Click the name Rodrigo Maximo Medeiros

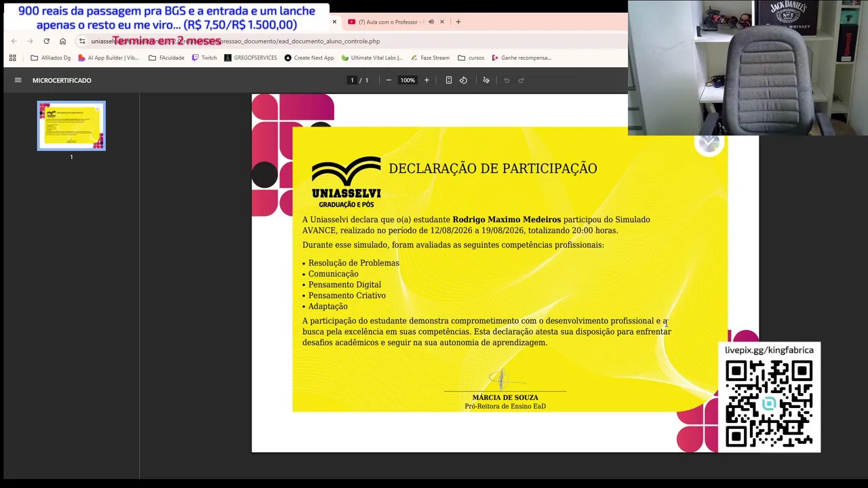point(507,220)
